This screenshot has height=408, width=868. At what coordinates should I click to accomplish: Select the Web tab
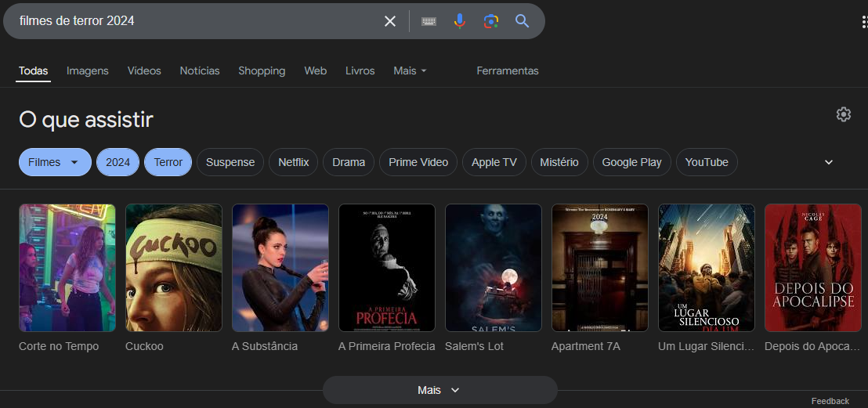coord(316,70)
